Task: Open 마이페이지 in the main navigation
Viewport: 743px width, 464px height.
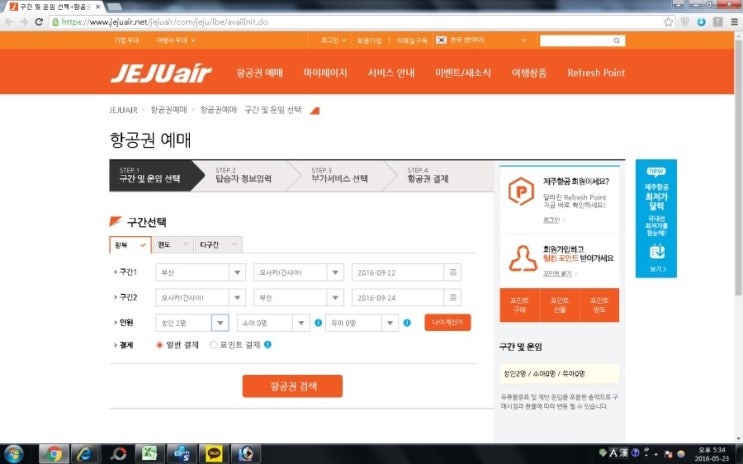Action: coord(326,73)
